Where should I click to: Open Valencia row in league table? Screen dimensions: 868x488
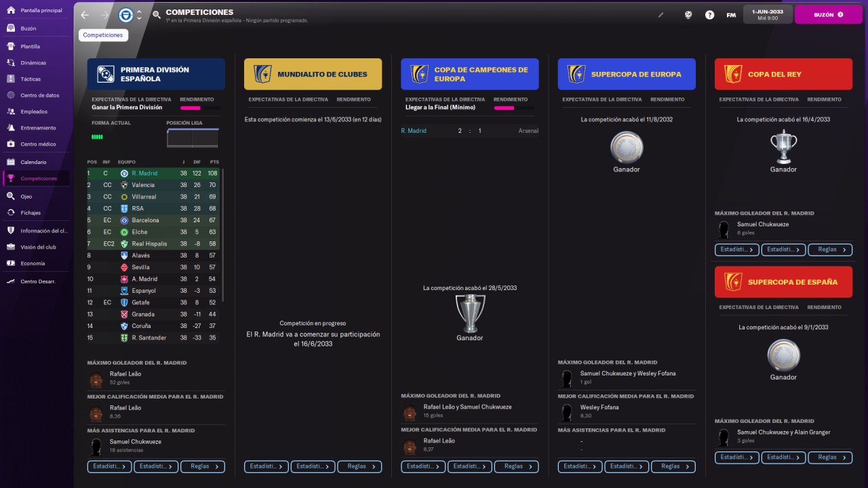153,185
